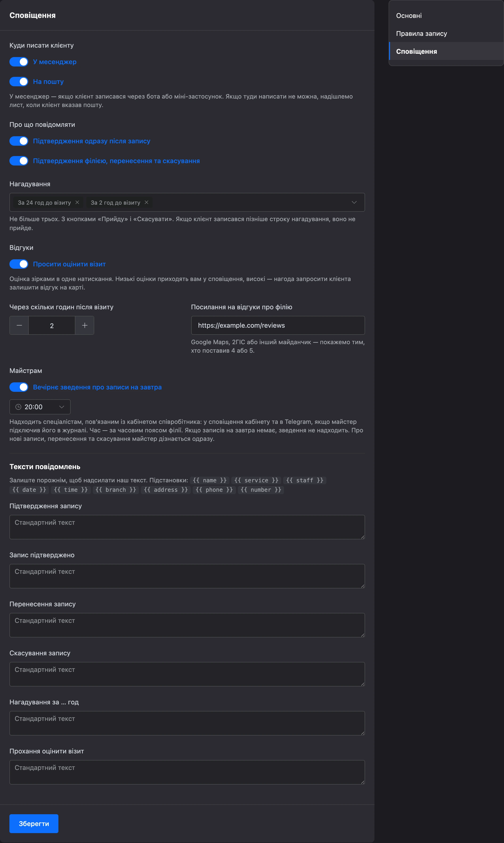Viewport: 504px width, 843px height.
Task: Disable "Підтвердження одразу після запису" switch
Action: [x=19, y=141]
